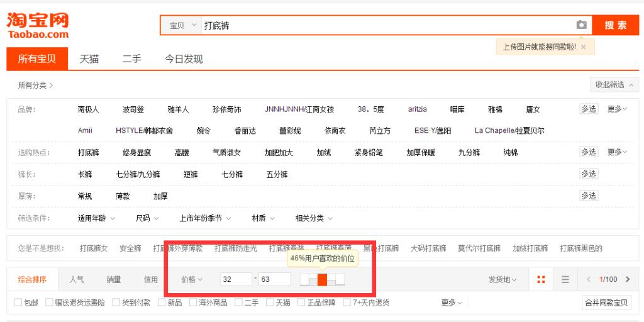This screenshot has height=322, width=644.
Task: Switch to grid view layout icon
Action: (541, 280)
